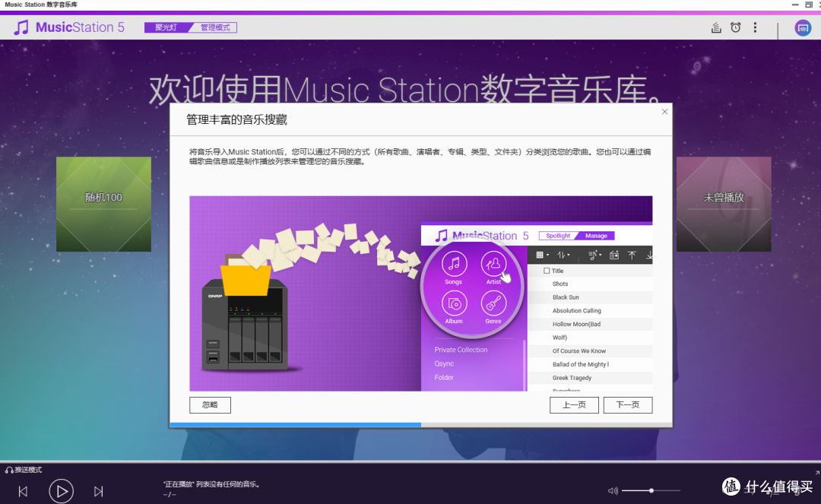
Task: Go back with the 上一页 button
Action: 574,404
